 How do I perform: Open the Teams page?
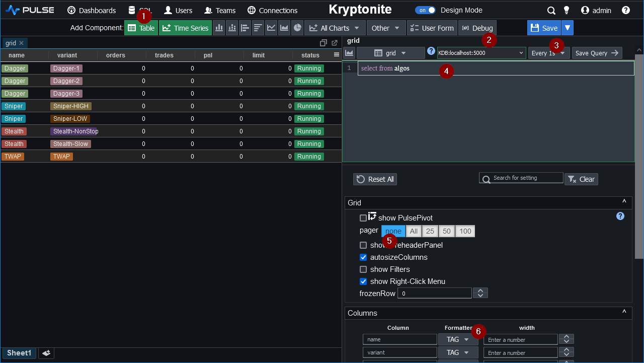click(220, 10)
